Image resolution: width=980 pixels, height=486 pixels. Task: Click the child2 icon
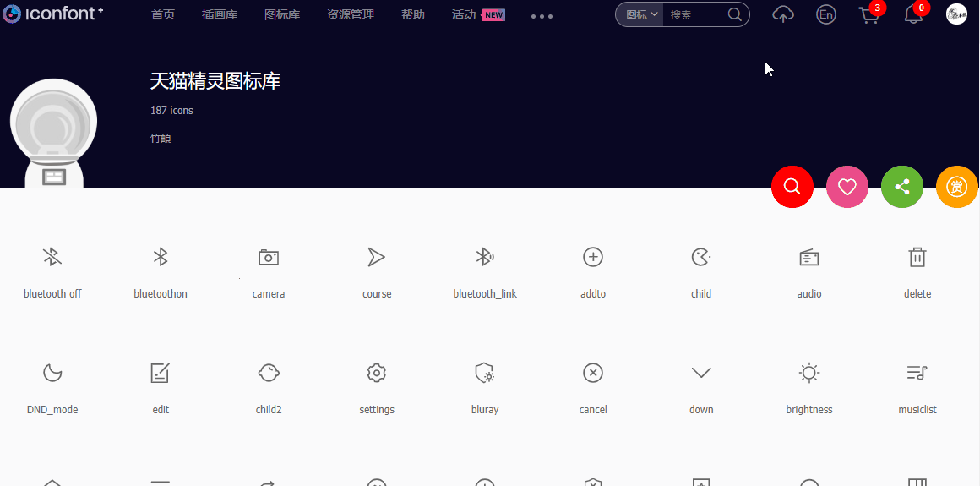(269, 373)
